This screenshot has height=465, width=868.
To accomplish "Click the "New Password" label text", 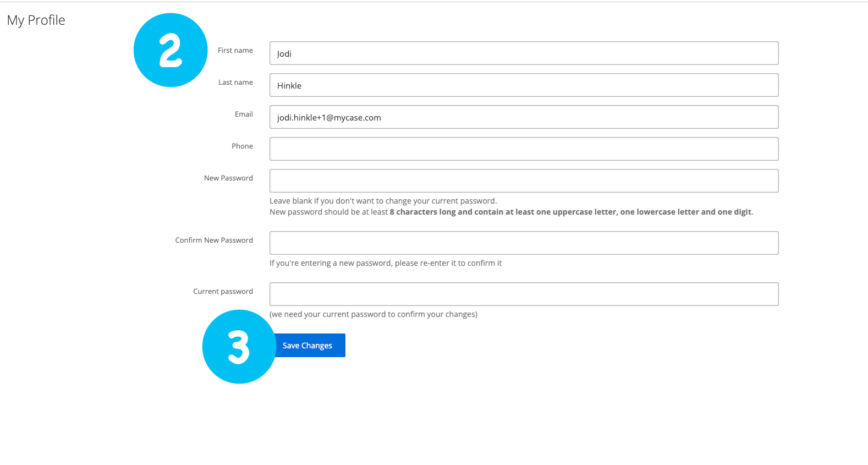I will tap(228, 178).
